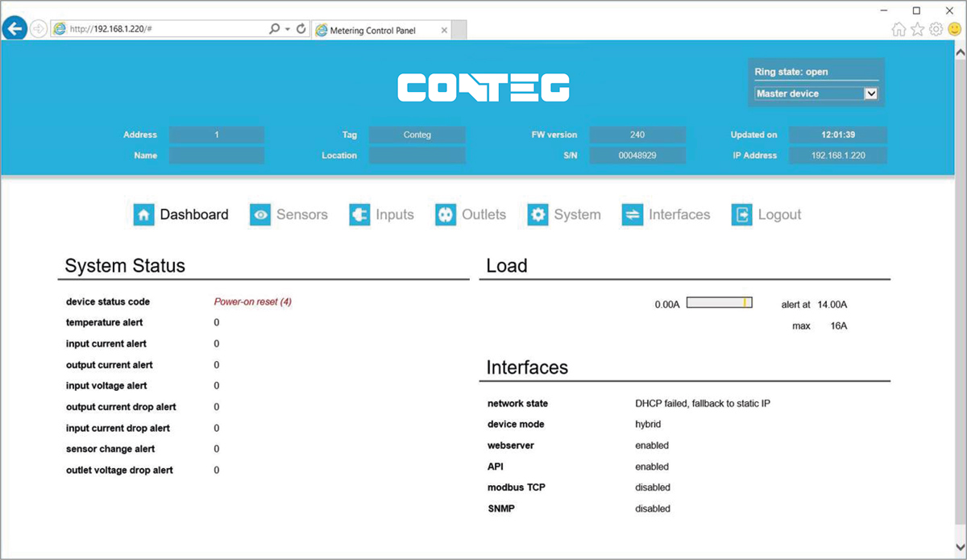The width and height of the screenshot is (967, 560).
Task: Click the 'Ring state: open' text
Action: point(791,72)
